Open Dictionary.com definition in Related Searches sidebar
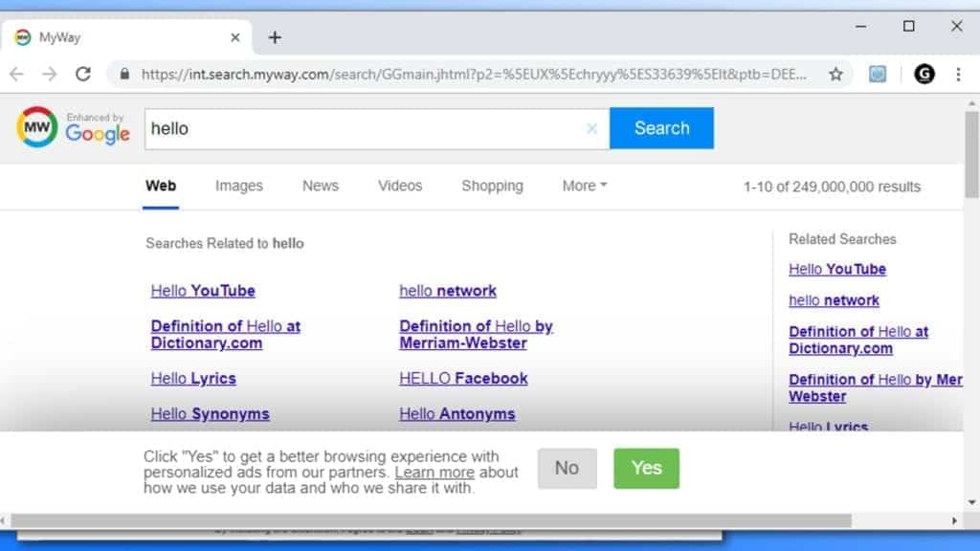 [858, 340]
